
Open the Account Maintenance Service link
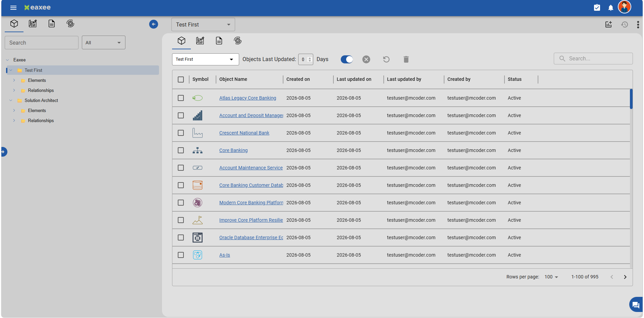(x=251, y=168)
